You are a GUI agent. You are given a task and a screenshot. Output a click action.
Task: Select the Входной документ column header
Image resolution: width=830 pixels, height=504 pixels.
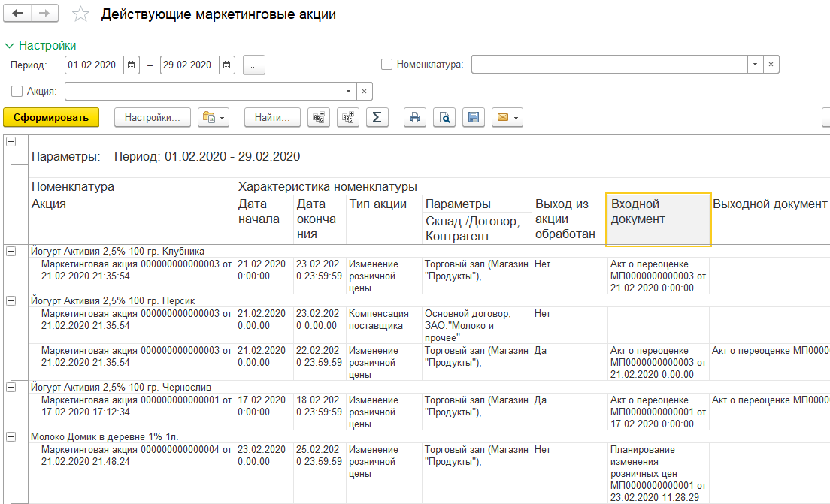658,219
